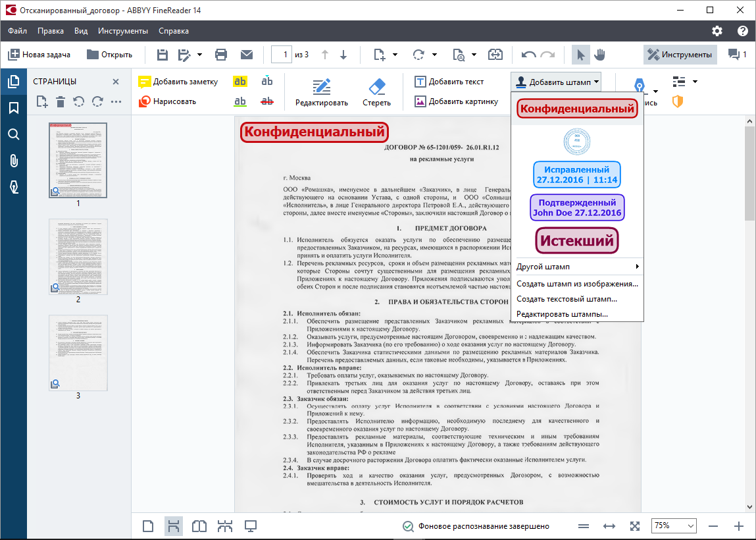
Task: Click the yellow highlight text icon
Action: [240, 82]
